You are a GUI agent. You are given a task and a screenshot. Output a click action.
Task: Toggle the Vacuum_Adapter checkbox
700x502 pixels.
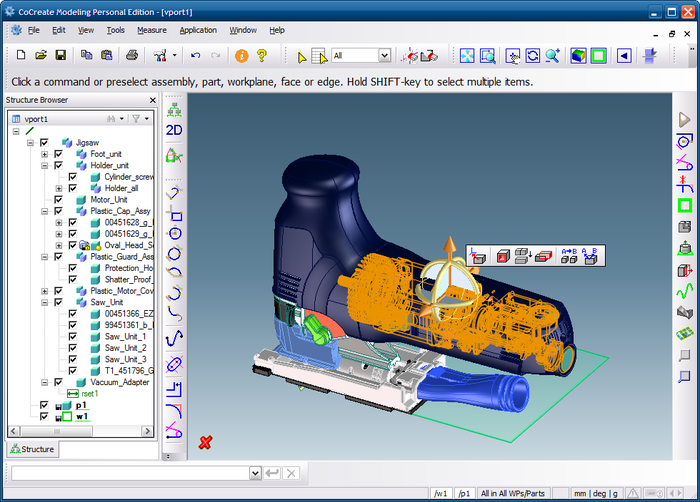coord(58,382)
